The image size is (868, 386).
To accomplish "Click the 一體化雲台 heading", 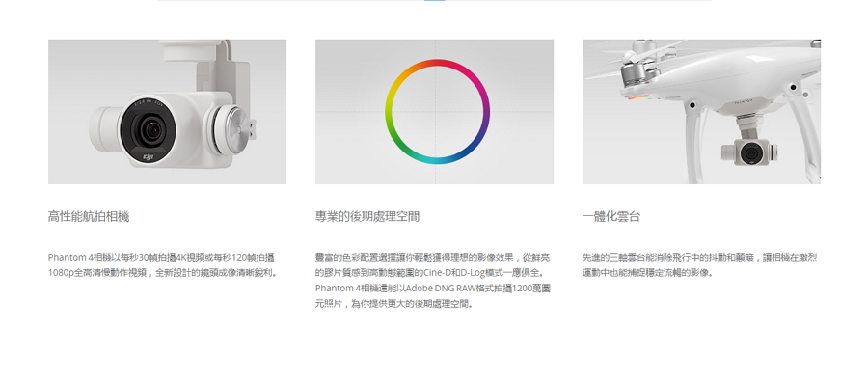I will [611, 216].
